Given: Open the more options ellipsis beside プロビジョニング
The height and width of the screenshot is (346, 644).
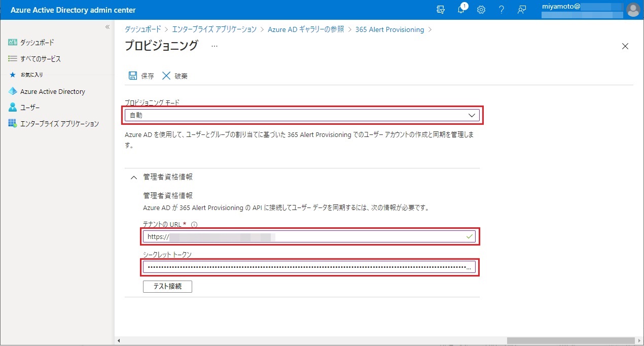Looking at the screenshot, I should point(214,46).
